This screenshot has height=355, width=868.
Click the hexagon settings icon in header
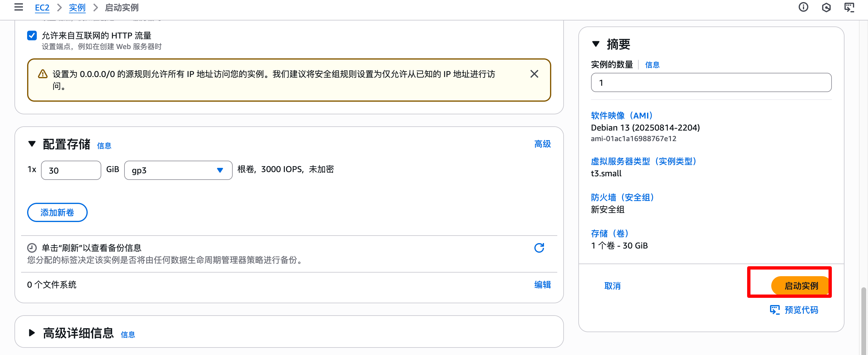click(x=826, y=8)
